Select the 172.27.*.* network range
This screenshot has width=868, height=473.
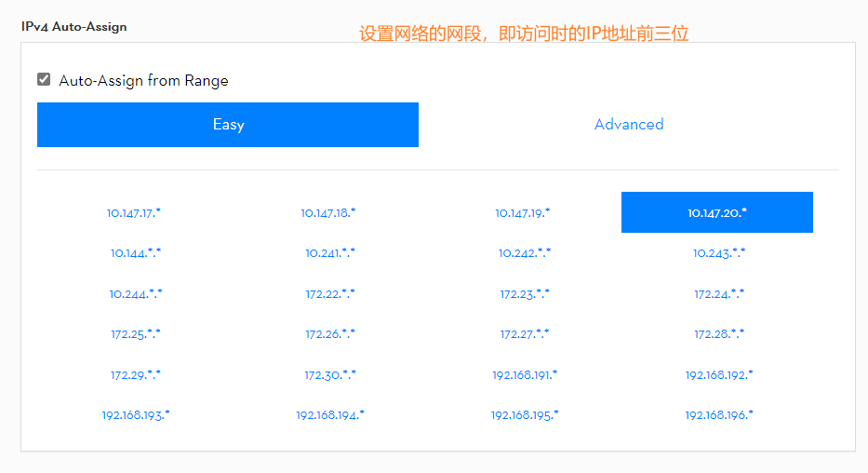tap(525, 333)
